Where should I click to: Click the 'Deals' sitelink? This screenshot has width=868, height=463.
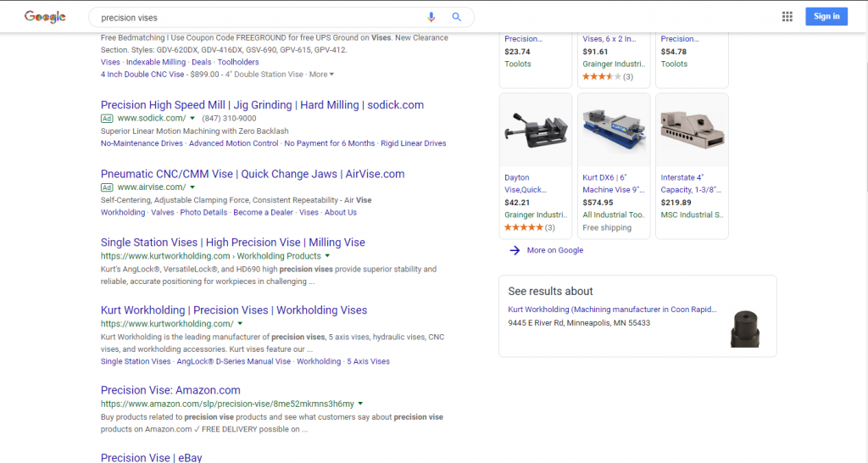point(202,62)
